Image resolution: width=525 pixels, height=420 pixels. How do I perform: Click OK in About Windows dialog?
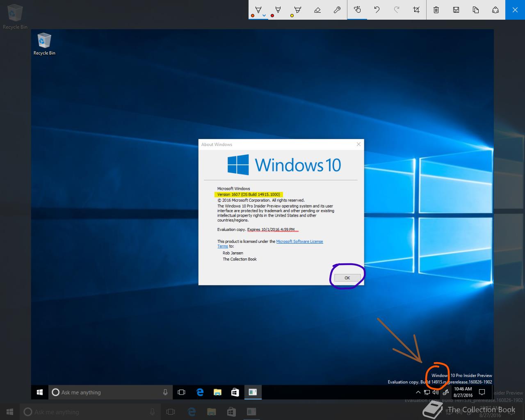[x=347, y=278]
